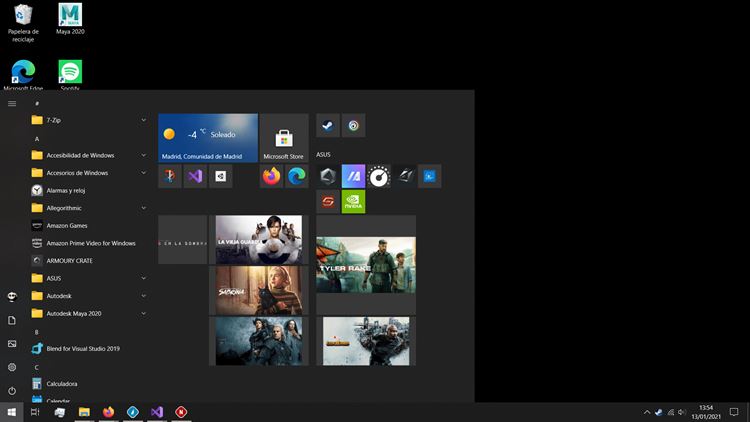Screen dimensions: 750x422
Task: Expand the Allegorithmic folder chevron
Action: [143, 208]
